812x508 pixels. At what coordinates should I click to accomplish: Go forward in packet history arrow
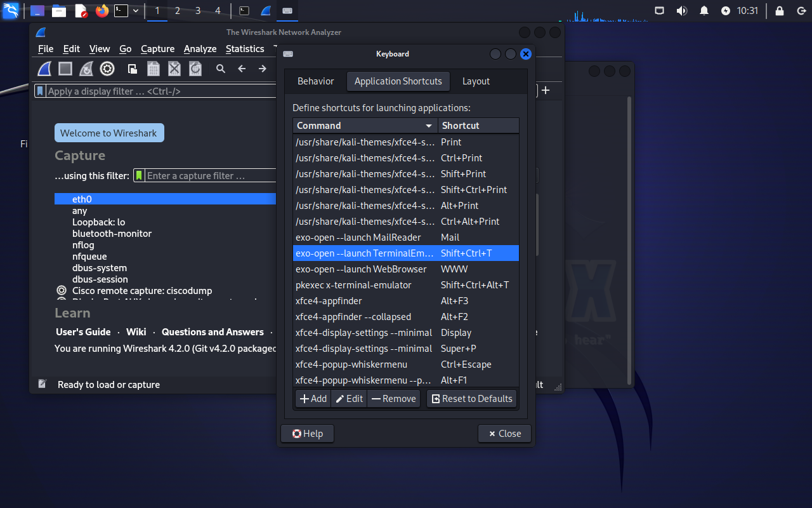(262, 69)
